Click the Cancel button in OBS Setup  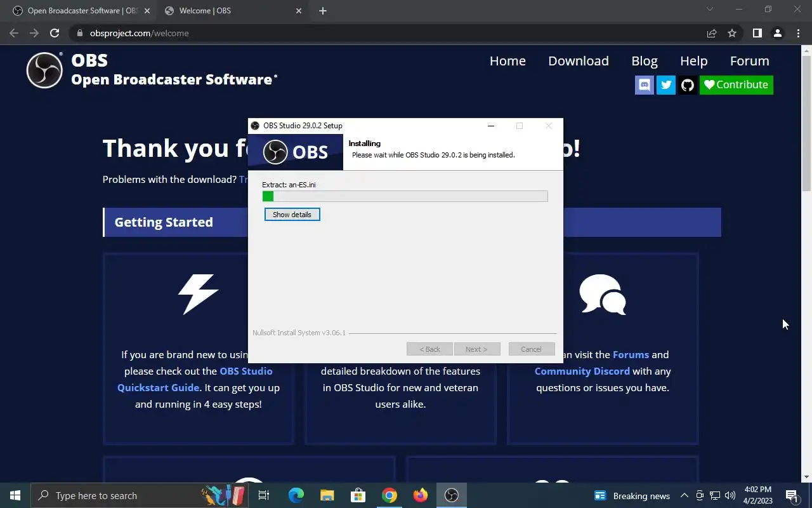pyautogui.click(x=531, y=349)
